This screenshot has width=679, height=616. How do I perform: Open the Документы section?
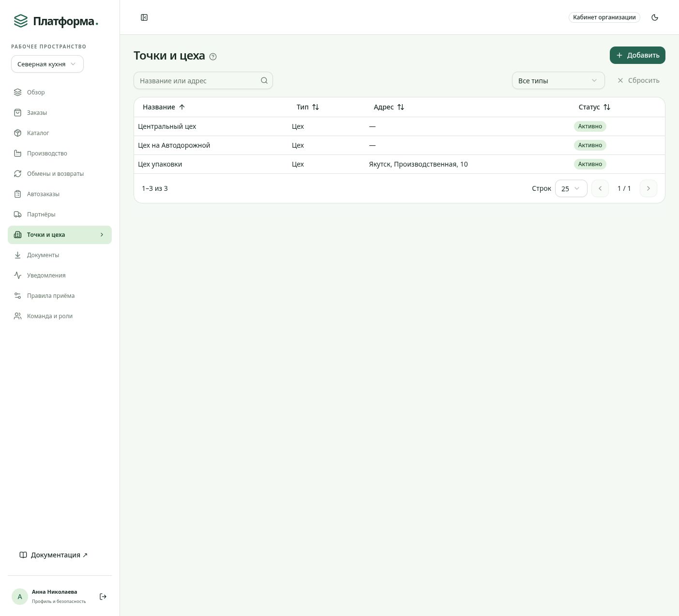click(60, 255)
